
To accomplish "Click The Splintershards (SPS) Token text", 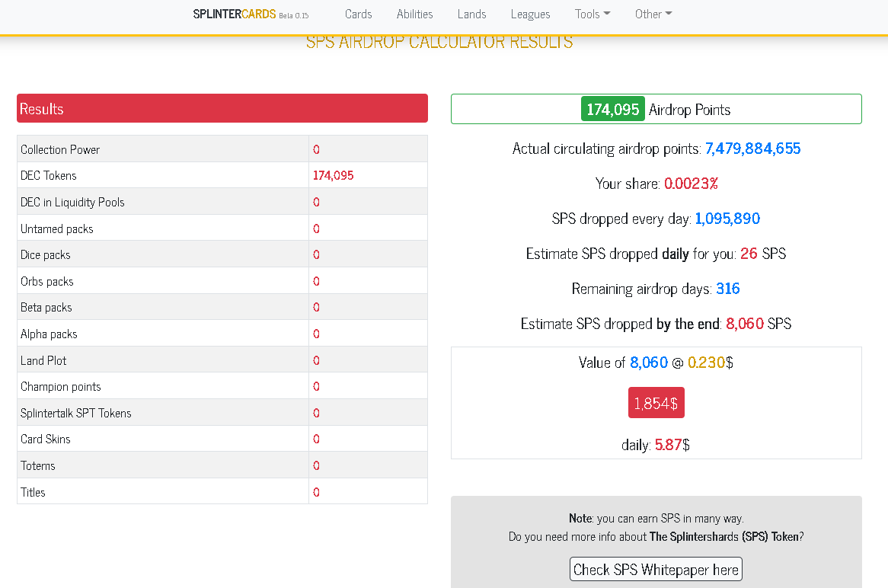I will tap(723, 536).
